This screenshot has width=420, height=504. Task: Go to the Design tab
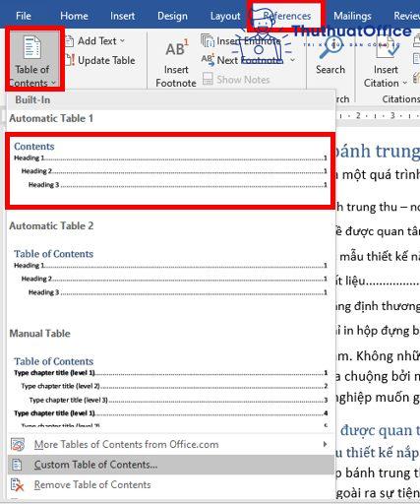click(x=172, y=16)
